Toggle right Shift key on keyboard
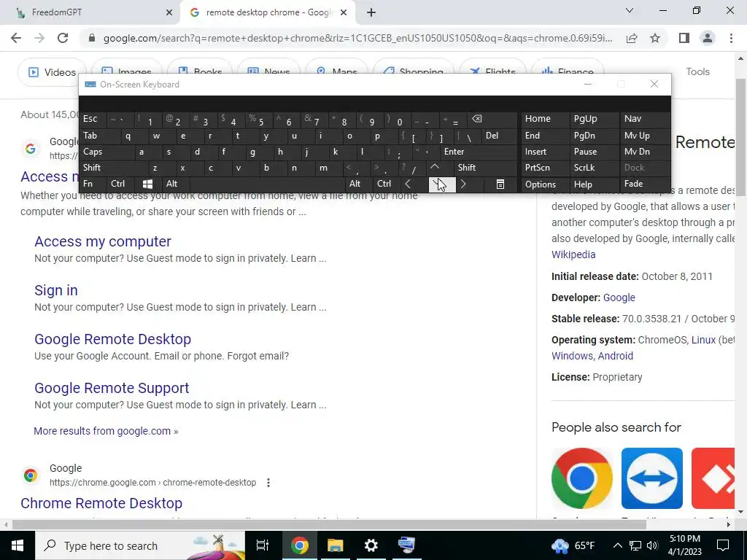Screen dimensions: 747x560 pos(486,168)
